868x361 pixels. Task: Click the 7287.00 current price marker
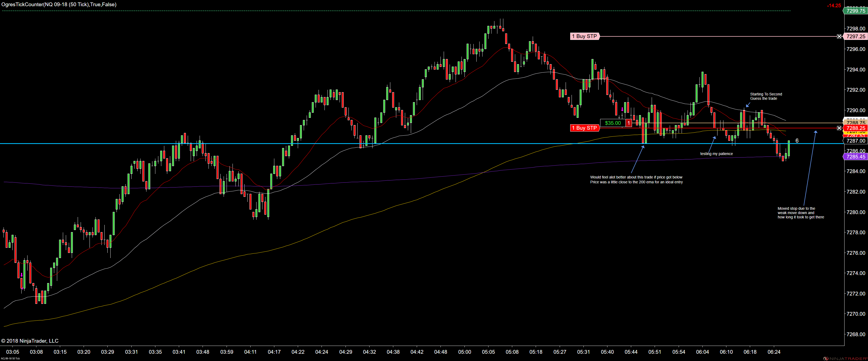click(x=855, y=141)
